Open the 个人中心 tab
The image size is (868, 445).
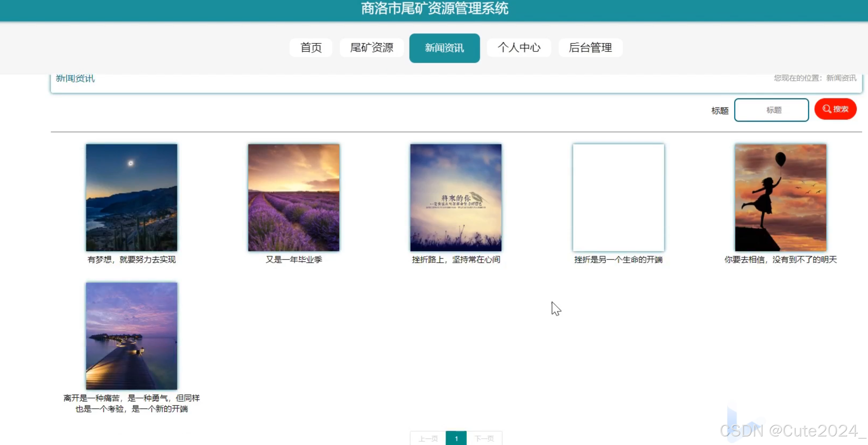coord(518,47)
